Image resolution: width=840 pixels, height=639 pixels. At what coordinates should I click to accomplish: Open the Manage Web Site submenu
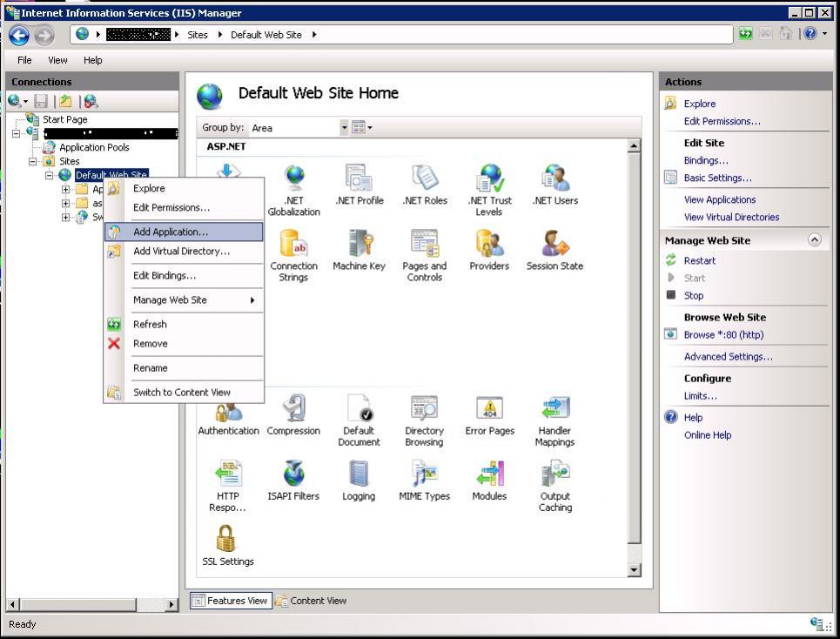coord(184,300)
